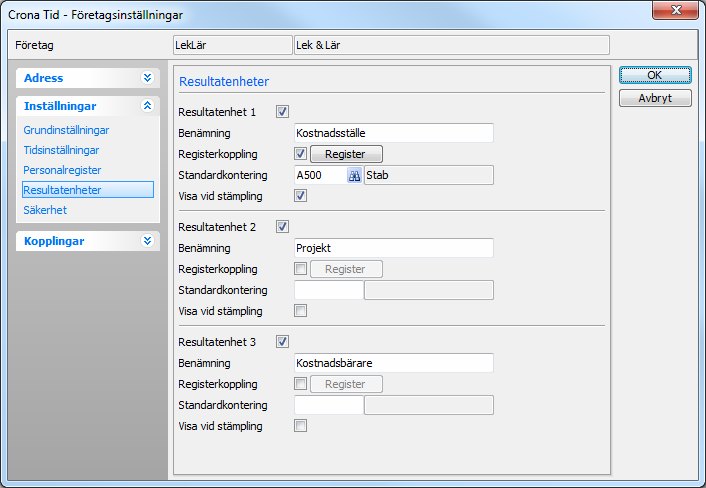Select Resultatenheter in the sidebar
This screenshot has width=706, height=488.
(88, 190)
